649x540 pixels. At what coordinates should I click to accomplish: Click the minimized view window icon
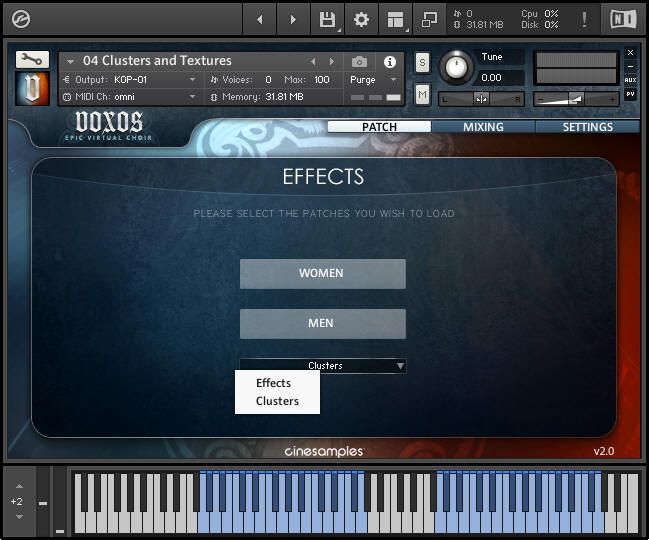coord(429,19)
